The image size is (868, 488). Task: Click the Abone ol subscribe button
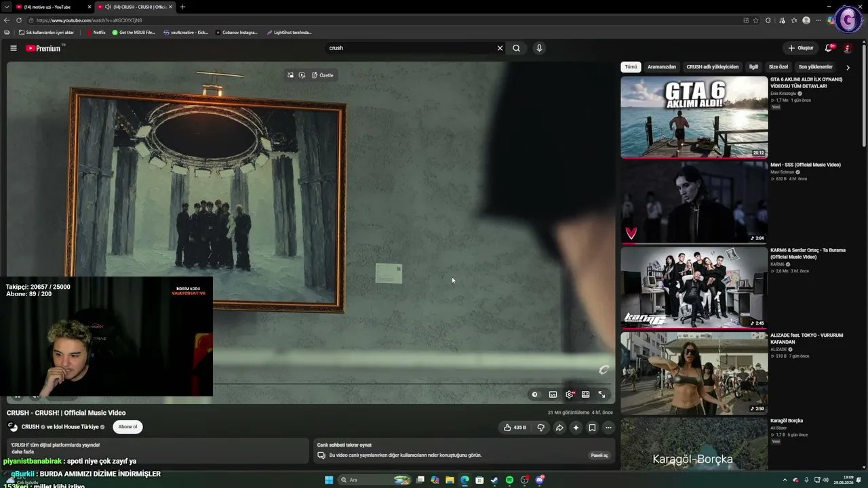click(127, 427)
